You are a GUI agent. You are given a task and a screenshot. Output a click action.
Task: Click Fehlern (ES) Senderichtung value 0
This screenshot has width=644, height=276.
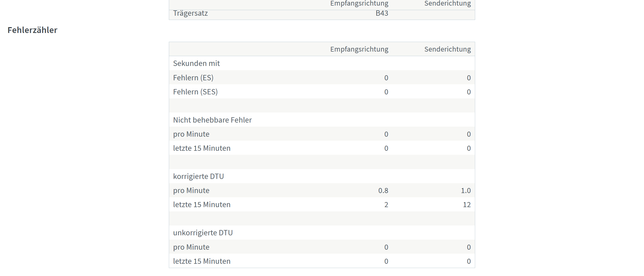[469, 78]
